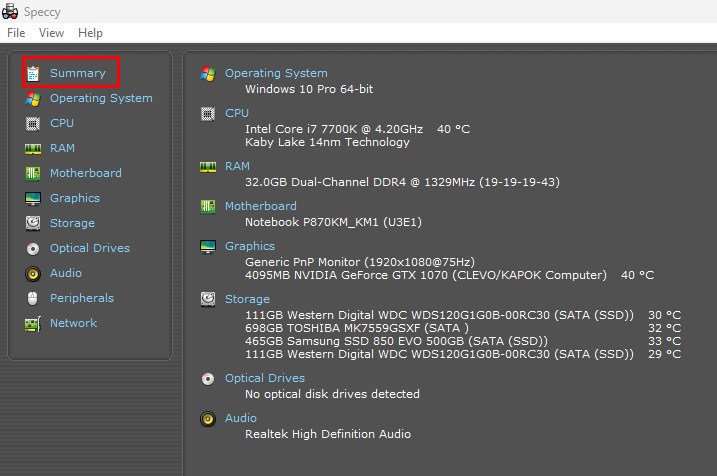Click the CPU heading link in summary
Image resolution: width=717 pixels, height=476 pixels.
[x=237, y=113]
